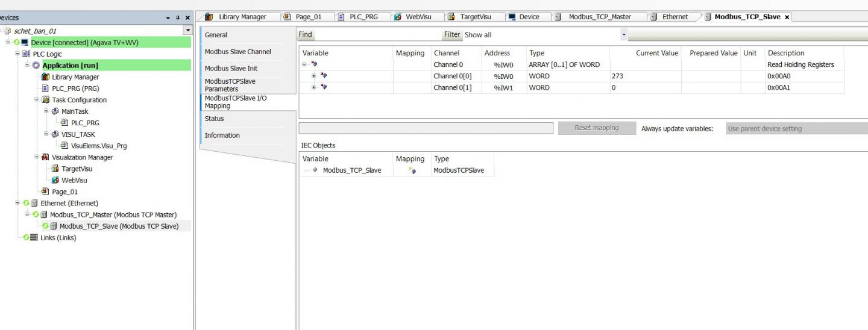Open the Modbus Slave Channel side tab
This screenshot has height=330, width=868.
point(238,52)
